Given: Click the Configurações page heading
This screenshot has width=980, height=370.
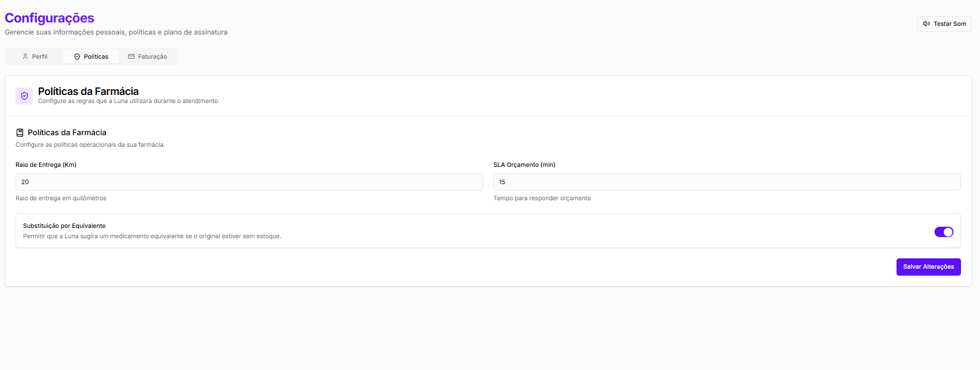Looking at the screenshot, I should tap(50, 18).
